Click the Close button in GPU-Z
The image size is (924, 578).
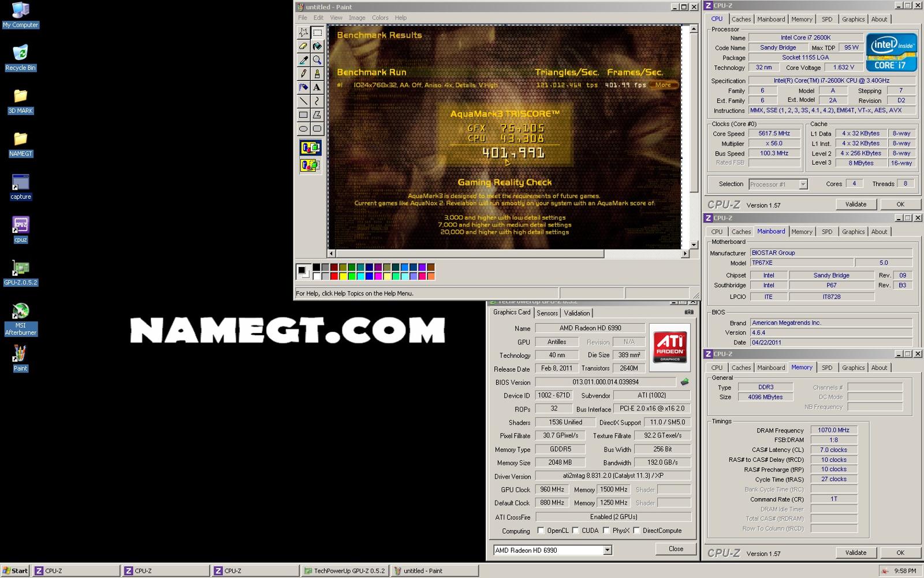point(676,549)
